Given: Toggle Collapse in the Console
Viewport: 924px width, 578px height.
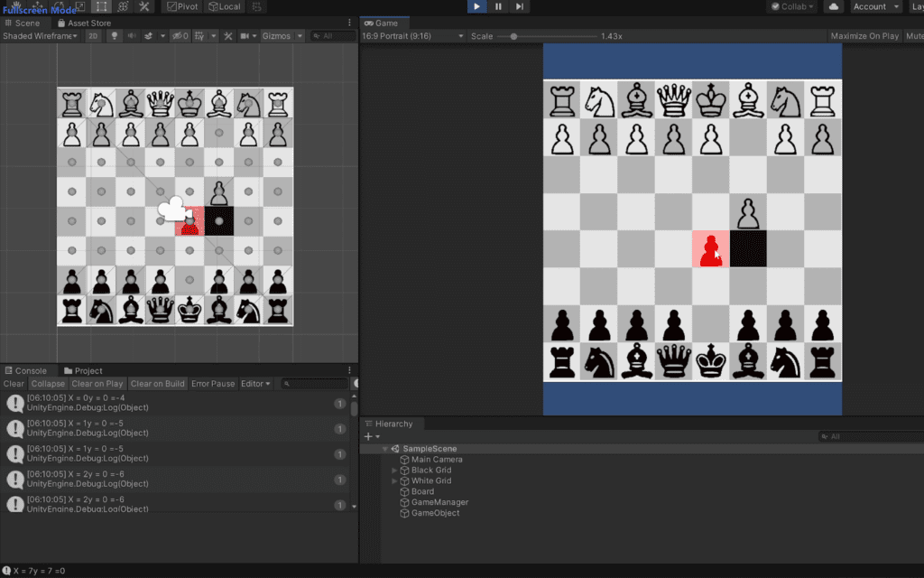Looking at the screenshot, I should coord(49,384).
